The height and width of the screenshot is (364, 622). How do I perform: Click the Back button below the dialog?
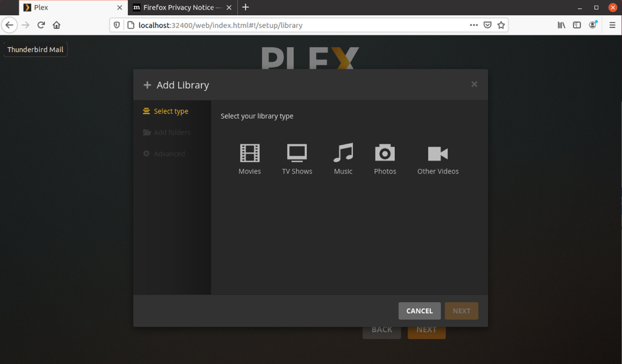[381, 329]
